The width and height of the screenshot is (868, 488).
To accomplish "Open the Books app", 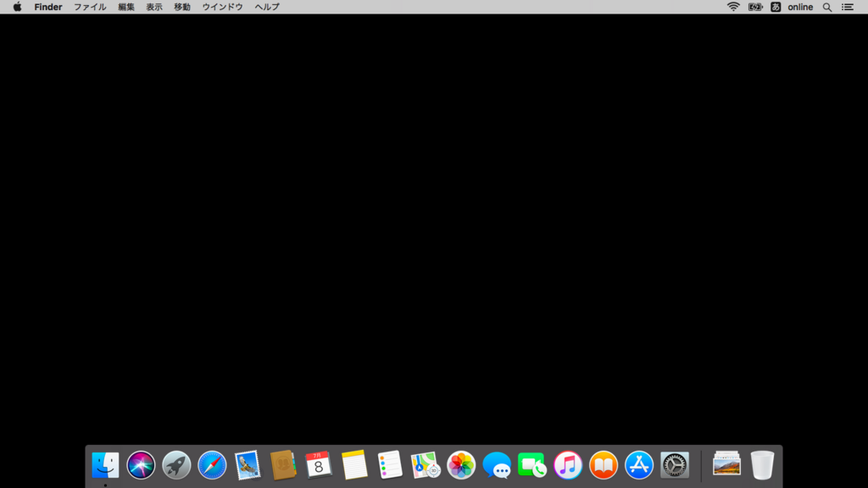I will coord(604,465).
